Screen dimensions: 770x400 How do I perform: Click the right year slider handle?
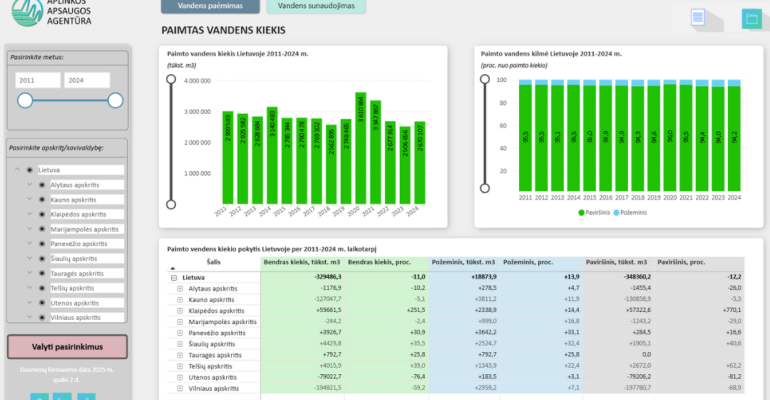[x=115, y=101]
